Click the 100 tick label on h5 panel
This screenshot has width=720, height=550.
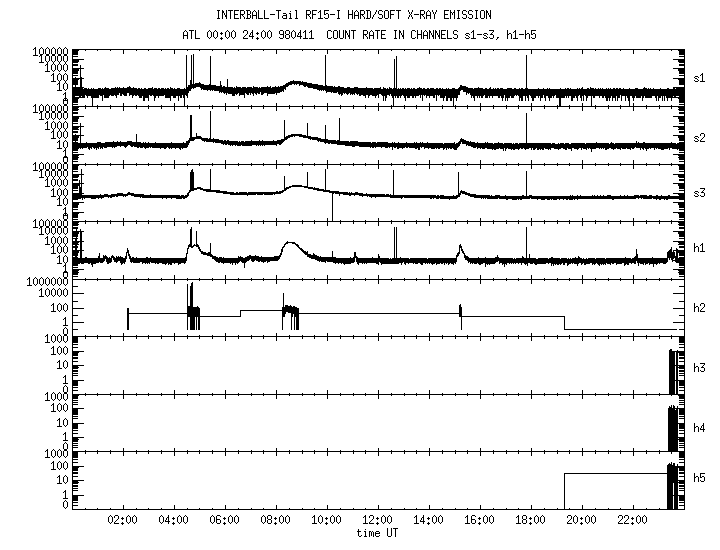coord(59,466)
